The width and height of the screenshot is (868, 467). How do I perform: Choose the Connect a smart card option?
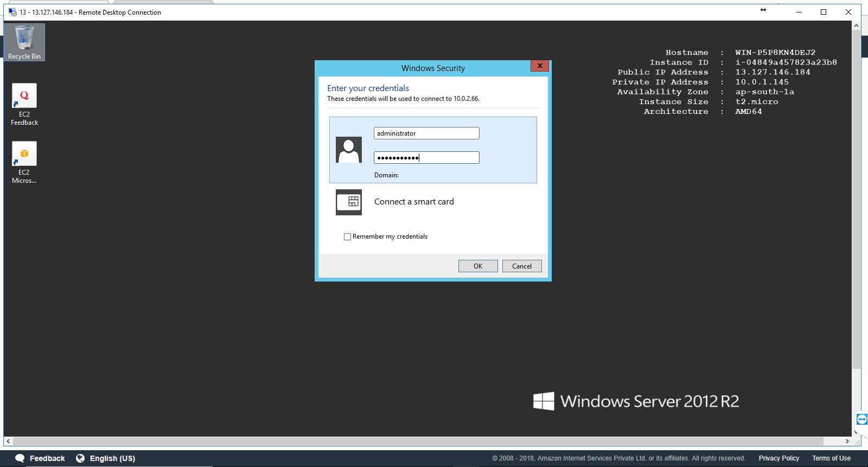click(x=414, y=202)
